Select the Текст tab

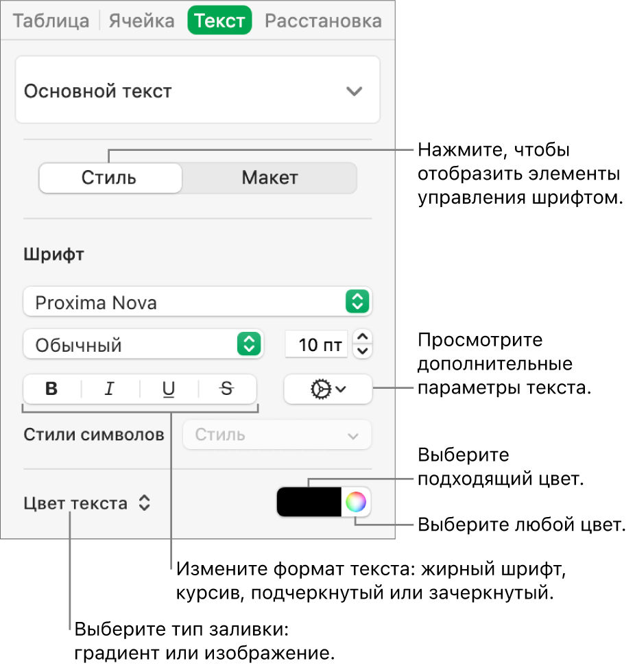(x=219, y=20)
